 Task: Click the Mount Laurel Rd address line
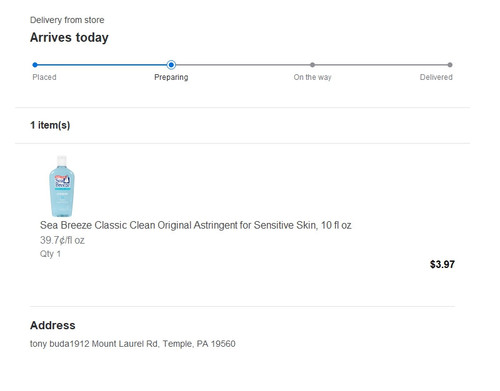(x=133, y=344)
